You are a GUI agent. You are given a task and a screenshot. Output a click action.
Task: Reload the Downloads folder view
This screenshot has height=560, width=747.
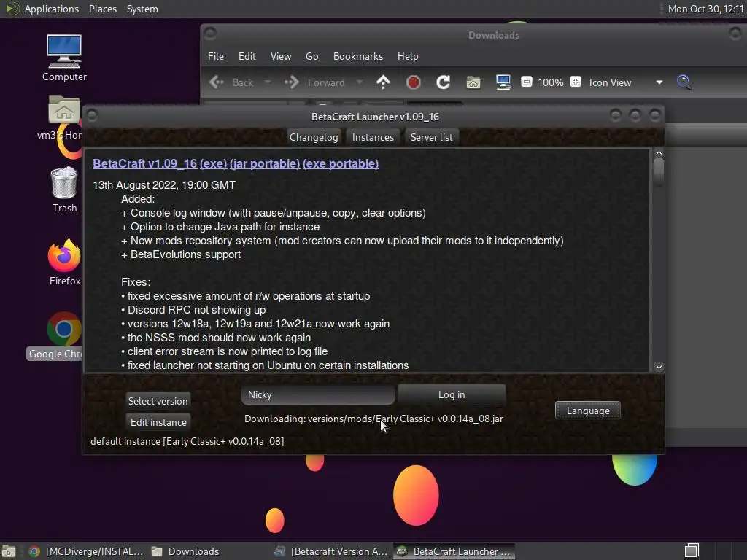click(x=443, y=82)
